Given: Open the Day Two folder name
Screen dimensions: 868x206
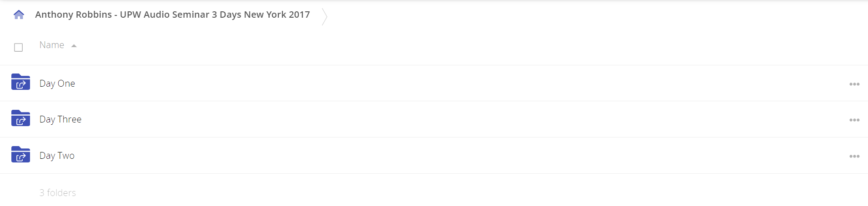Looking at the screenshot, I should click(x=57, y=156).
